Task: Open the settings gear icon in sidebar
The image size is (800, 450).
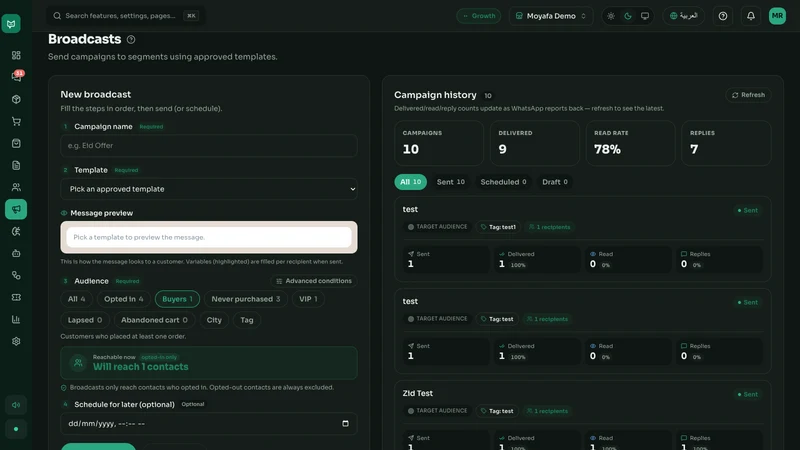Action: [x=16, y=341]
